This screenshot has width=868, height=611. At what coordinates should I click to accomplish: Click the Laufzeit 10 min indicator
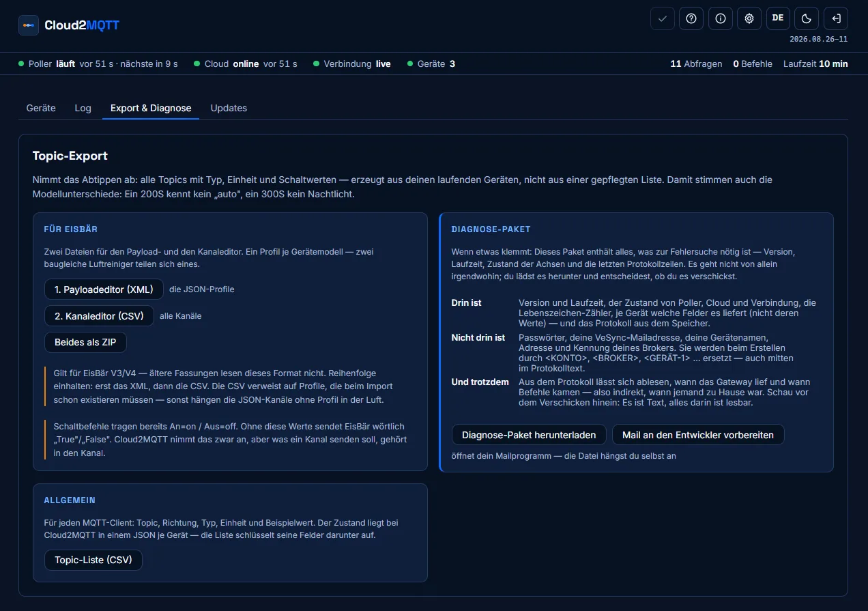point(815,63)
